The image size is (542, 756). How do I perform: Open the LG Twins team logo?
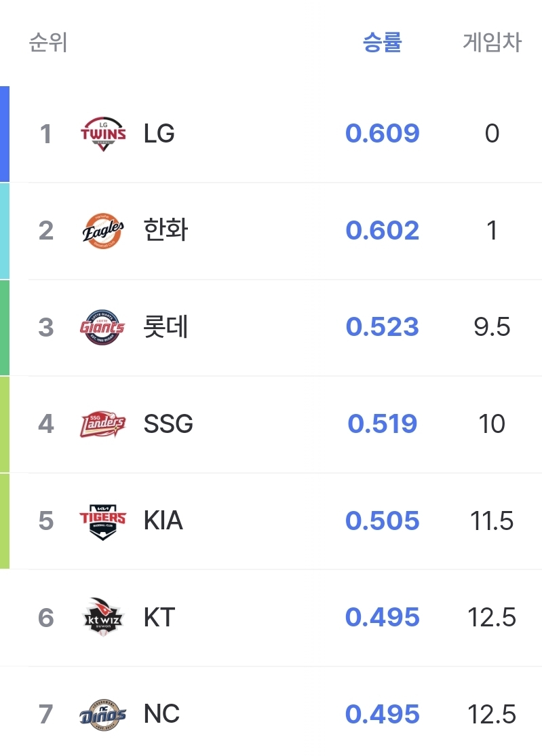tap(102, 134)
